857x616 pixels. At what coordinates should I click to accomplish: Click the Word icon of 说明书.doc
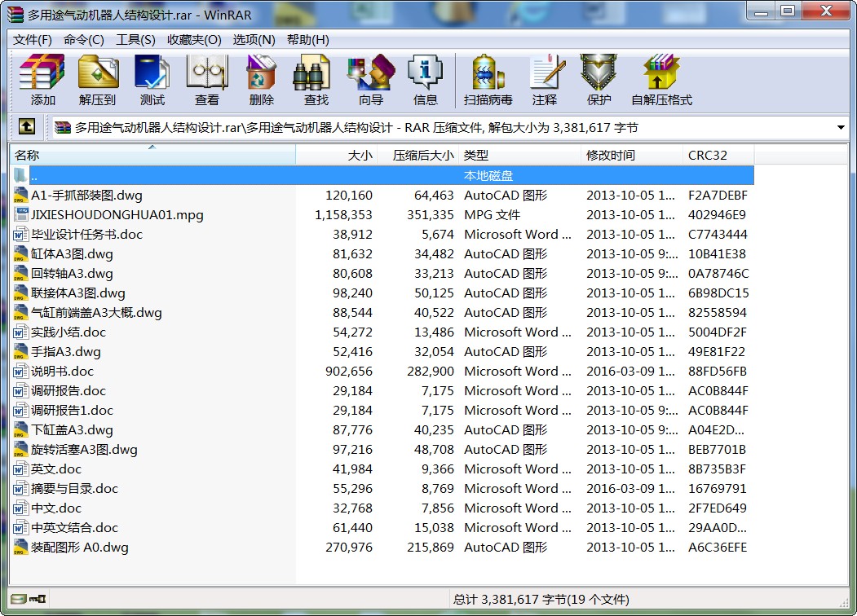pos(20,372)
